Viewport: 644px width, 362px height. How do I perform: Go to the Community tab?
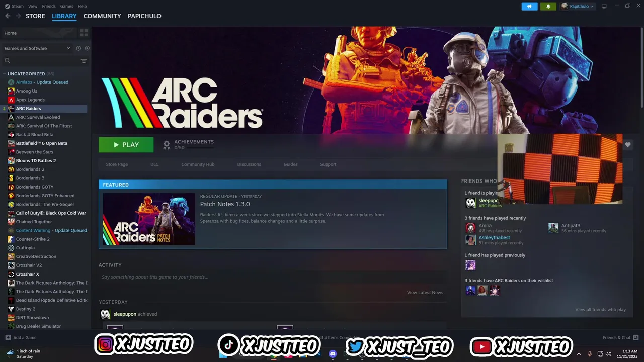pyautogui.click(x=102, y=16)
